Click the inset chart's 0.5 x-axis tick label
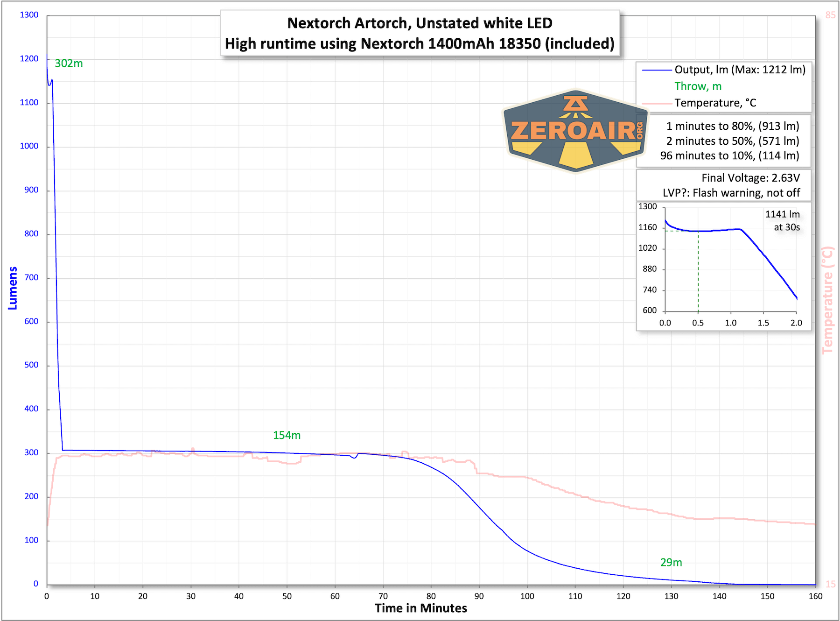Viewport: 840px width, 621px height. coord(698,323)
